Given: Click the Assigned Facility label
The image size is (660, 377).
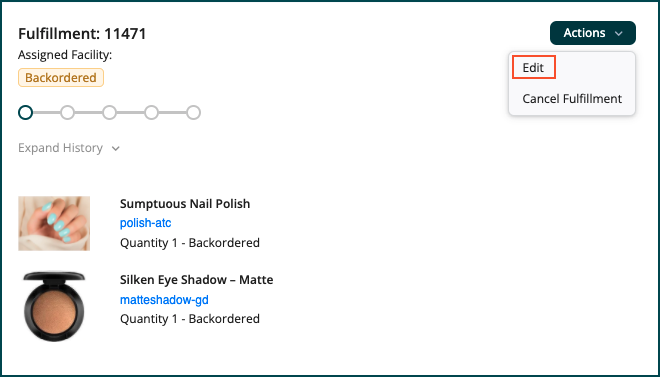Looking at the screenshot, I should pyautogui.click(x=65, y=55).
